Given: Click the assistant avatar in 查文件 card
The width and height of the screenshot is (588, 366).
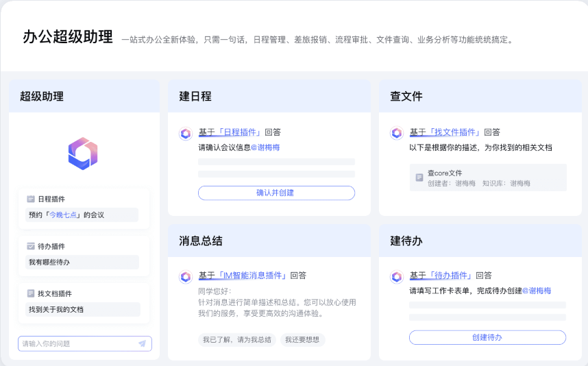Looking at the screenshot, I should click(x=396, y=133).
